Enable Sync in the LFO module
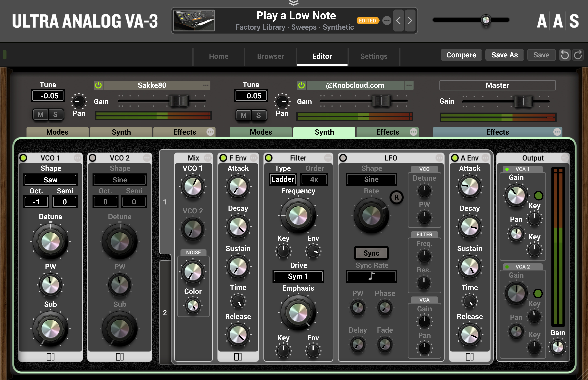This screenshot has width=588, height=380. (371, 253)
